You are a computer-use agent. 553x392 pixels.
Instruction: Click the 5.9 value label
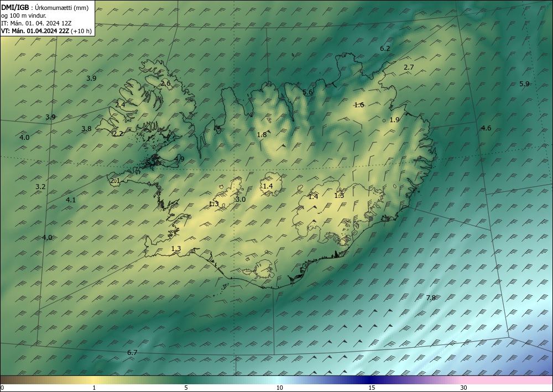coord(524,84)
